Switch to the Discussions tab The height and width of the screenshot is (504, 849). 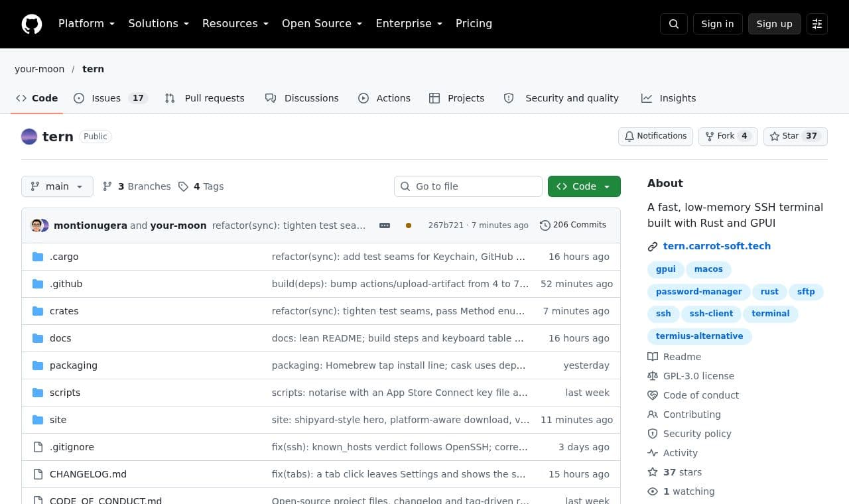(302, 98)
